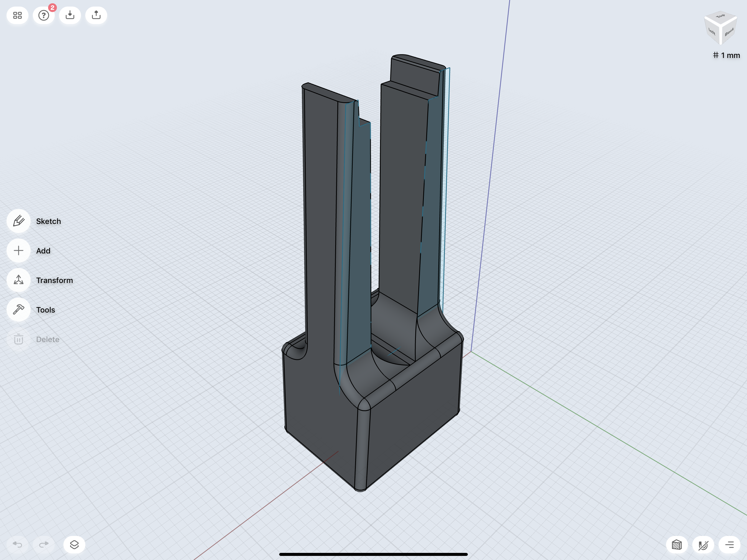Open the designs gallery grid icon
The image size is (747, 560).
click(17, 16)
